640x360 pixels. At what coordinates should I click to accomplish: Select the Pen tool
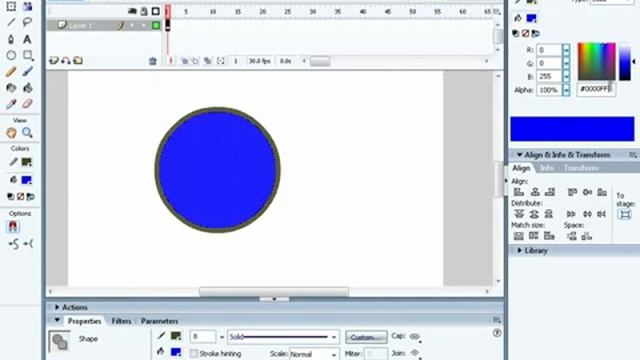pos(11,39)
